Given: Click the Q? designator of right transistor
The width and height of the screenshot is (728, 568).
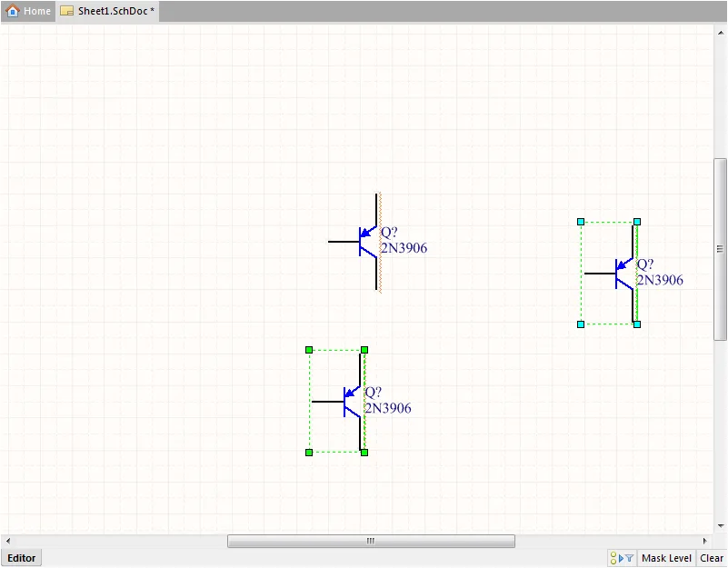Looking at the screenshot, I should click(x=645, y=264).
